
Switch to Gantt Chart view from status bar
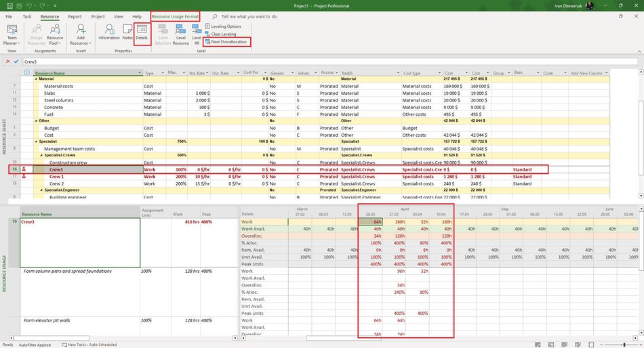[538, 345]
